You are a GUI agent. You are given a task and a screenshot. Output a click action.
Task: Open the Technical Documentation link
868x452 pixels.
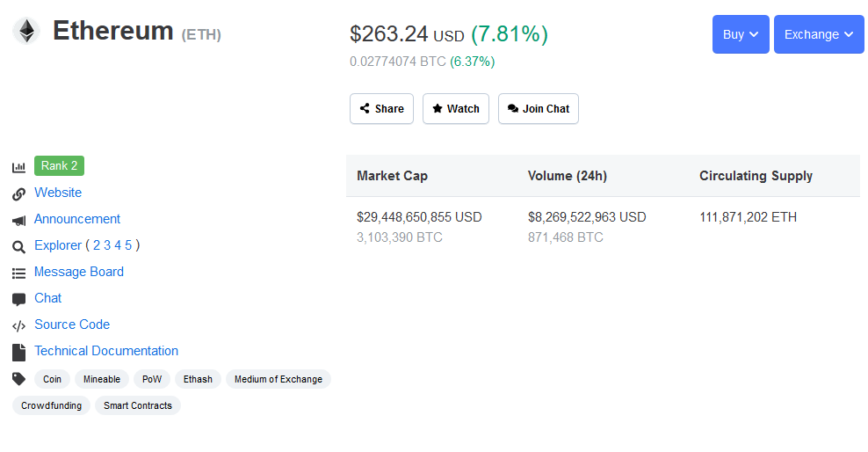(x=106, y=351)
